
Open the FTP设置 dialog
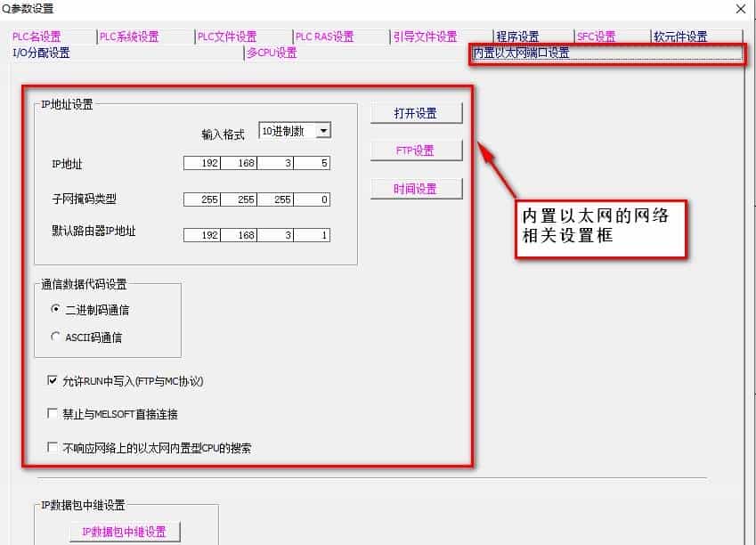416,150
